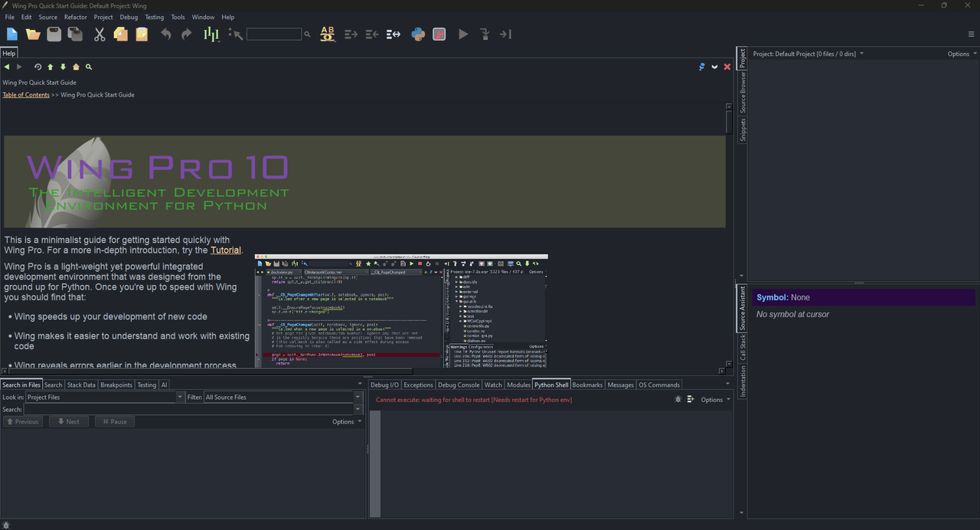Open Python Shell Options dropdown

[716, 400]
